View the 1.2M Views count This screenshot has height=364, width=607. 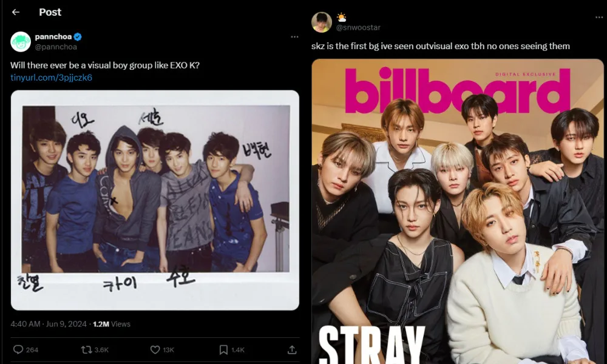click(112, 324)
